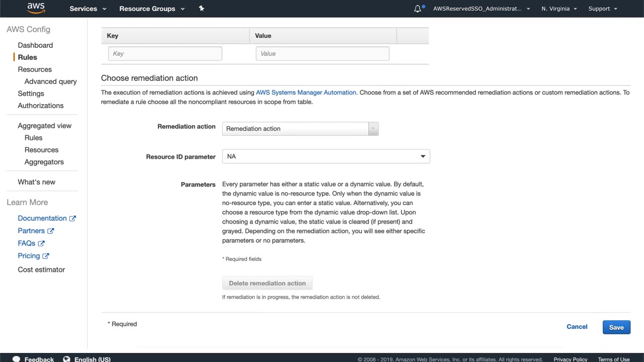Image resolution: width=644 pixels, height=362 pixels.
Task: Open the Remediation action dropdown
Action: (300, 129)
